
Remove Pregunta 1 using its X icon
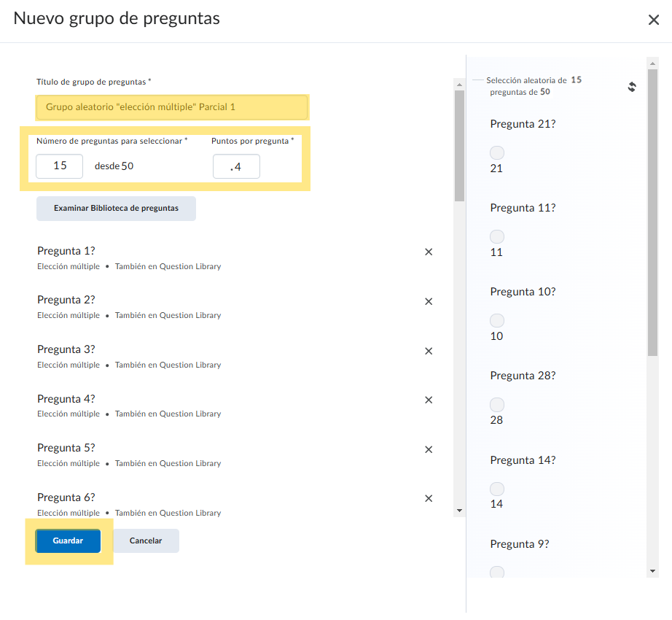[x=429, y=252]
